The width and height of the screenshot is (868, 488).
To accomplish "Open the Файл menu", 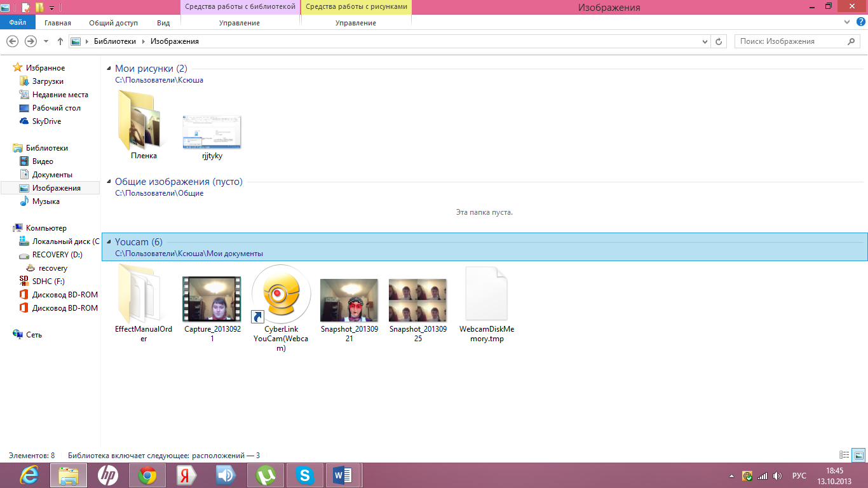I will click(18, 22).
